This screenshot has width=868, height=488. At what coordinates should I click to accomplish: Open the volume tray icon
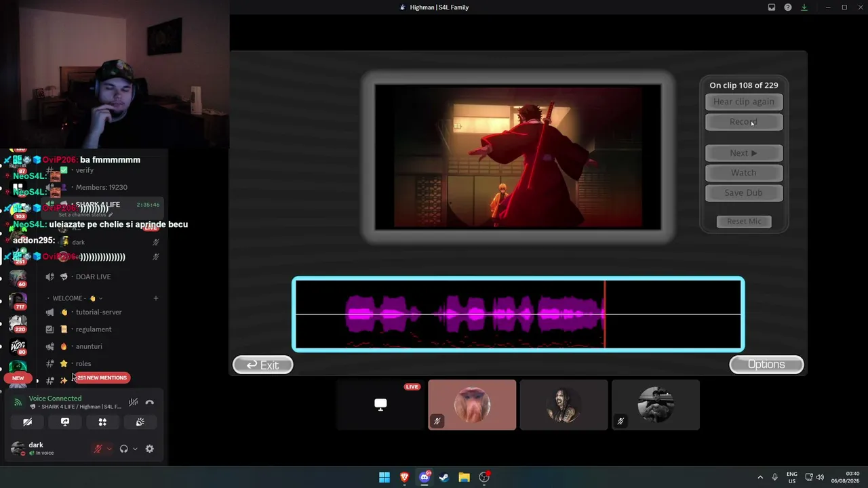820,477
